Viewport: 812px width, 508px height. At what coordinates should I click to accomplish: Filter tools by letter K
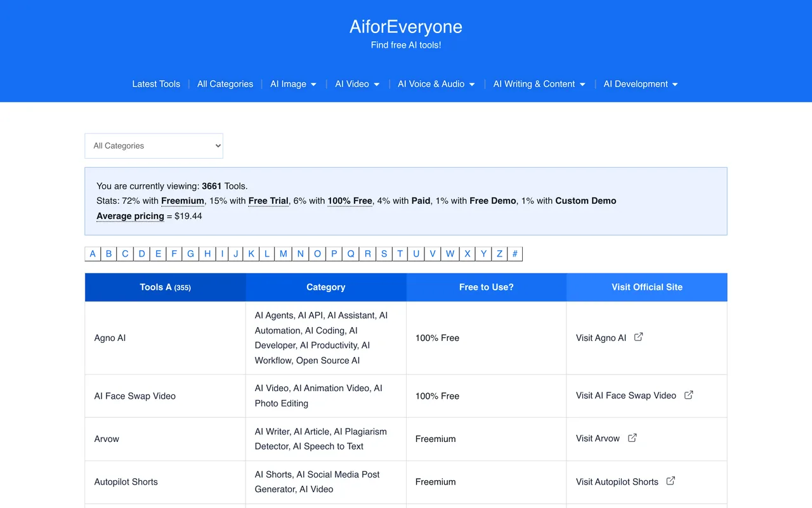tap(251, 254)
